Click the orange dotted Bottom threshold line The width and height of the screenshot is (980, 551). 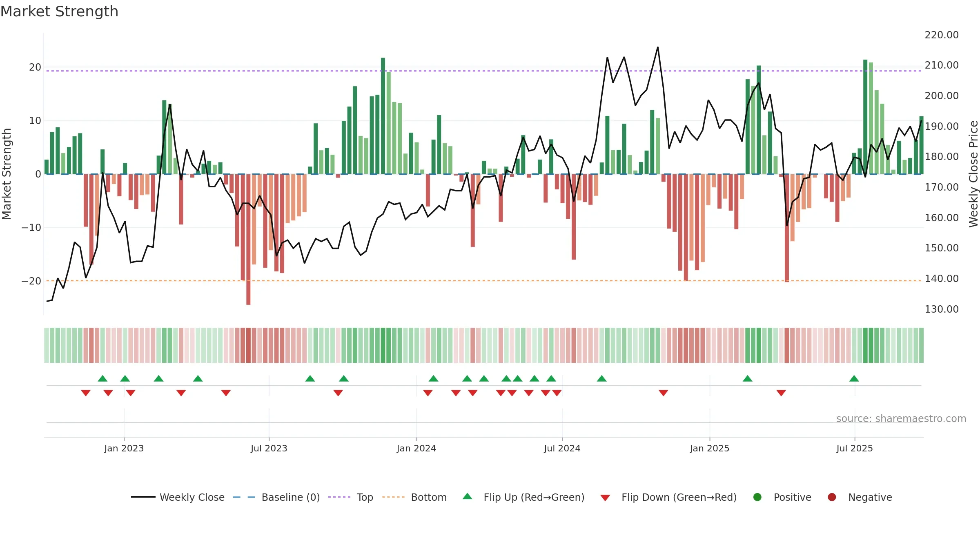tap(484, 281)
